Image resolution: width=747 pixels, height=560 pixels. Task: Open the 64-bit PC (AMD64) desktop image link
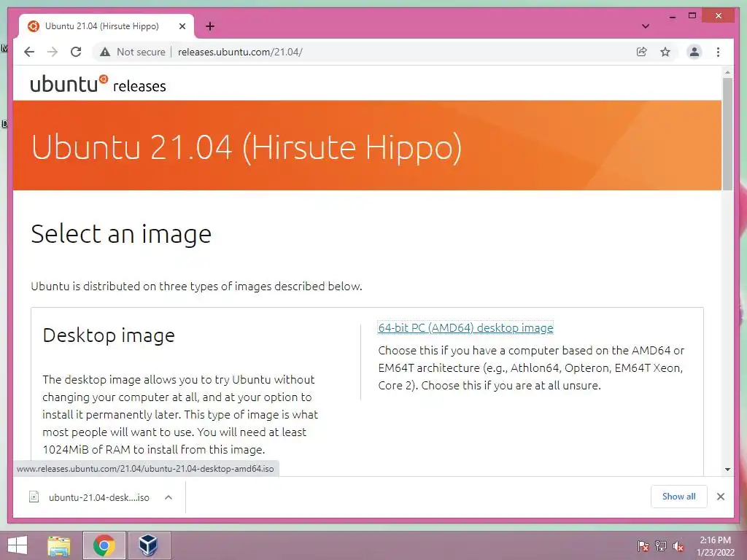point(465,327)
